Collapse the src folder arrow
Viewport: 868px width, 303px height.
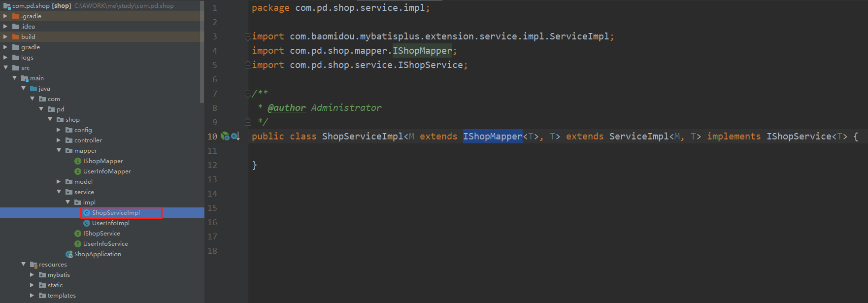pos(5,68)
